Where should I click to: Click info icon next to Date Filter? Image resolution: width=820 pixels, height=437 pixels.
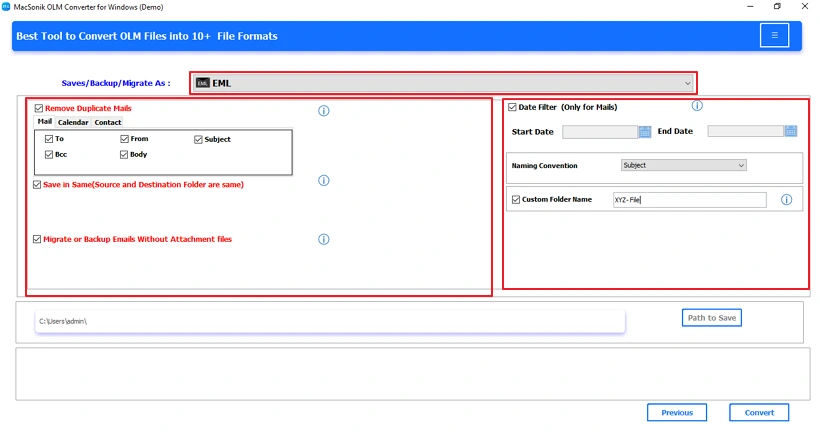(697, 106)
